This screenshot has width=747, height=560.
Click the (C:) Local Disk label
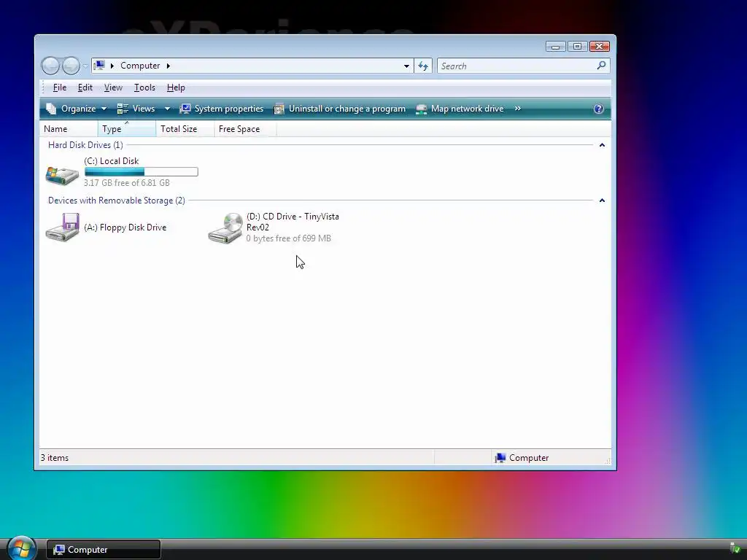pos(112,161)
